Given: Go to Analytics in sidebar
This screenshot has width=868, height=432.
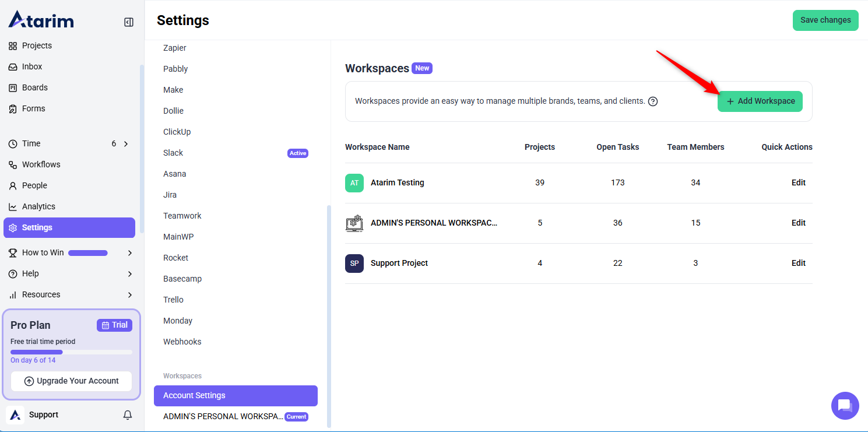Looking at the screenshot, I should click(x=38, y=207).
